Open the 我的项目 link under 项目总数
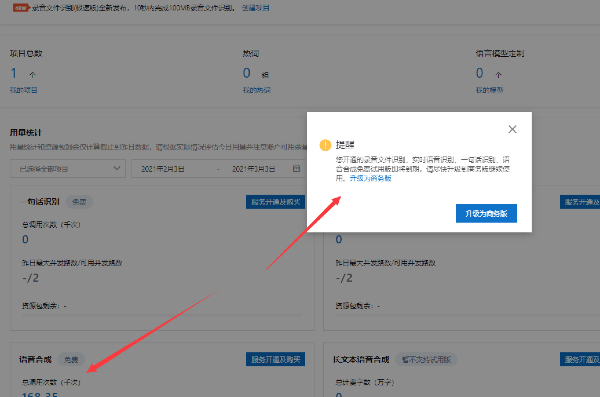 (x=23, y=90)
